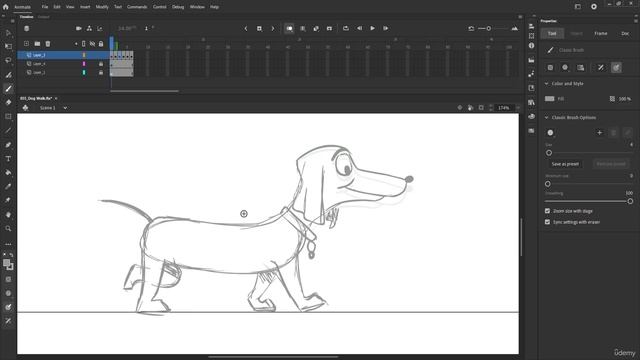Delete the selected layer with trash icon

point(48,44)
